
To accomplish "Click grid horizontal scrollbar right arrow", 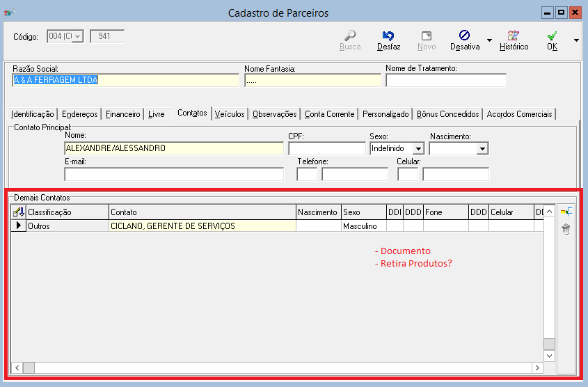I will pyautogui.click(x=537, y=368).
